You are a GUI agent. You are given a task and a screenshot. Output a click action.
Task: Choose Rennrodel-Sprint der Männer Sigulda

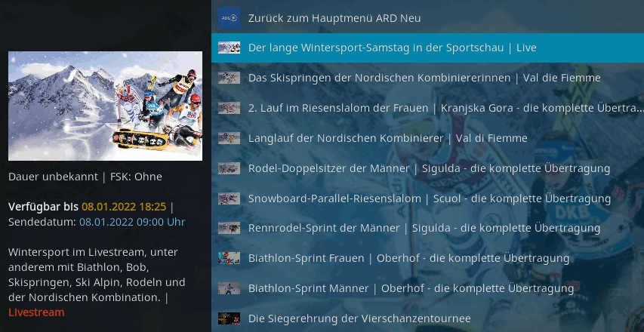click(427, 228)
